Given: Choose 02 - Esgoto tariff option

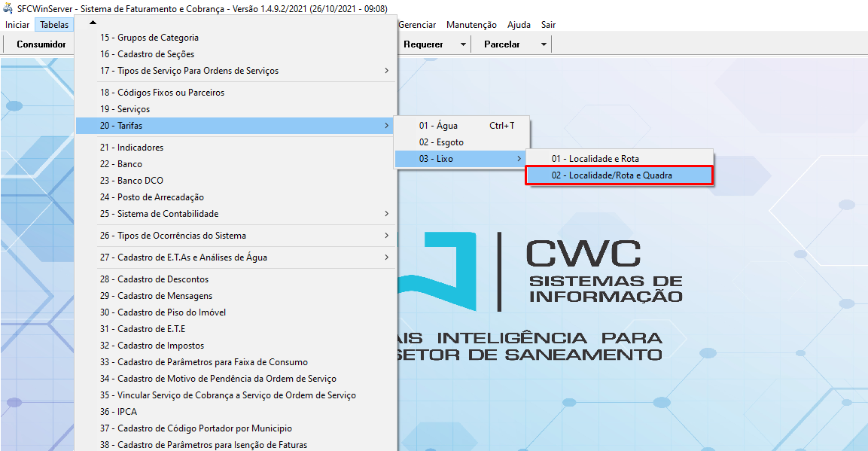Looking at the screenshot, I should pyautogui.click(x=441, y=142).
